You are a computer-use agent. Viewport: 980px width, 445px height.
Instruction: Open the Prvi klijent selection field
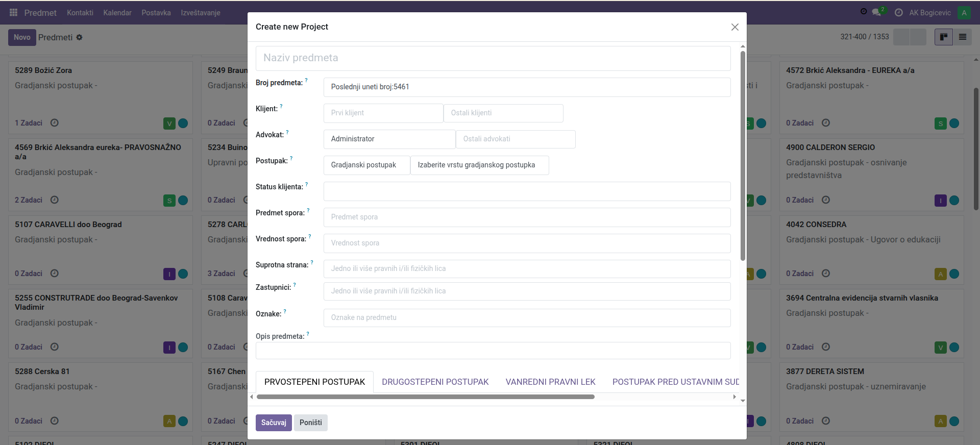(x=383, y=113)
